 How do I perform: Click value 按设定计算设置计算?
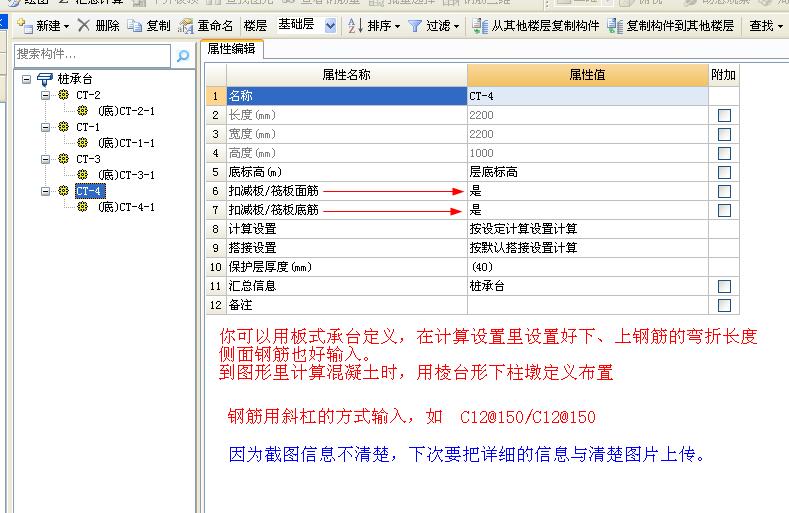[587, 229]
